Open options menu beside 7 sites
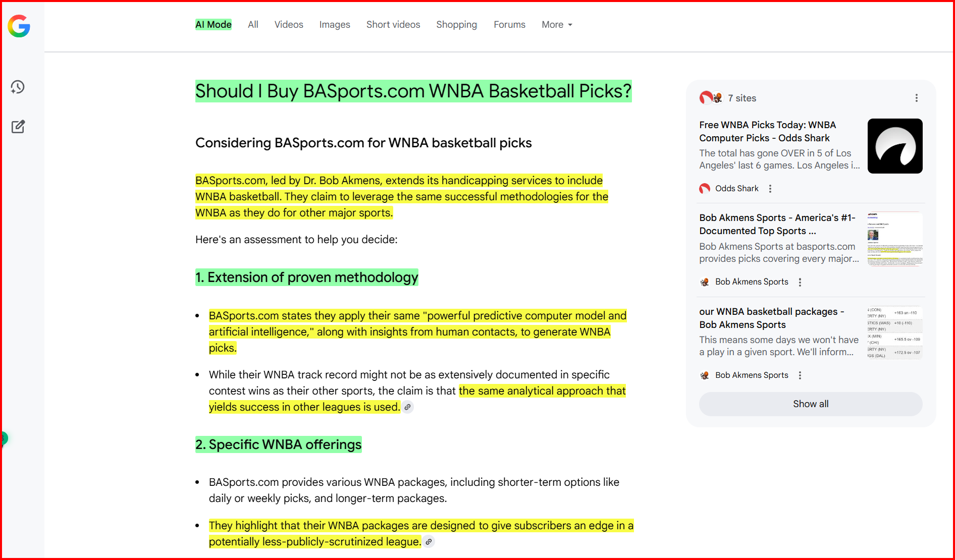The image size is (955, 560). click(x=916, y=98)
